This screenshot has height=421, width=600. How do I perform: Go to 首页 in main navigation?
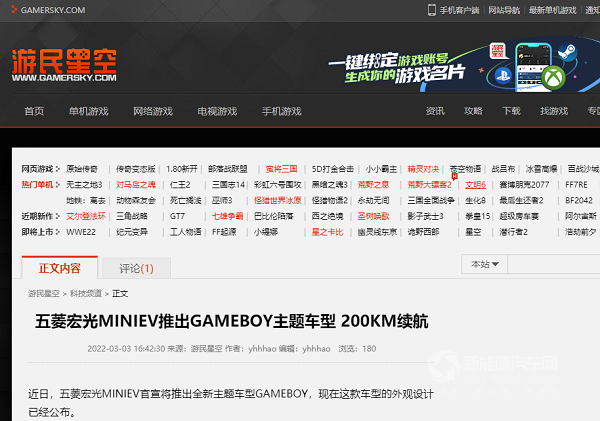(x=34, y=111)
